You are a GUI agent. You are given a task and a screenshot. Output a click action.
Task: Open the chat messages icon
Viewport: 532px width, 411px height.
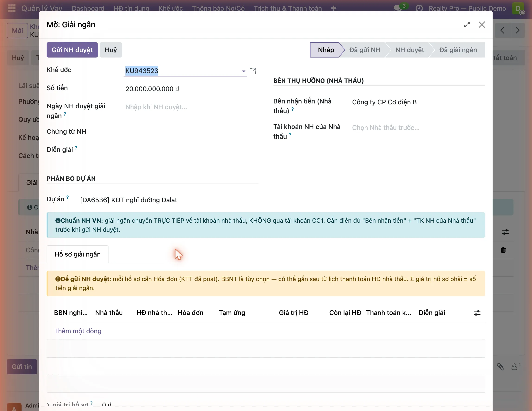click(398, 8)
